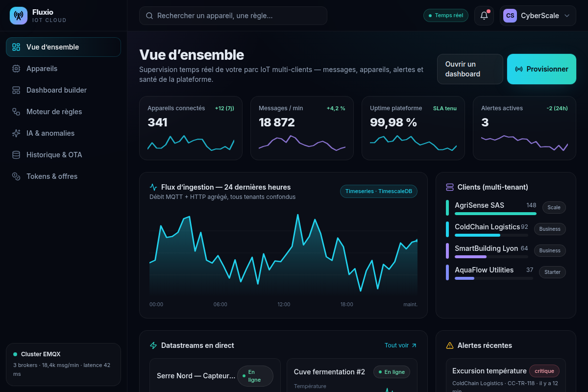Screen dimensions: 588x392
Task: Click the Appareils chip icon
Action: coord(16,69)
